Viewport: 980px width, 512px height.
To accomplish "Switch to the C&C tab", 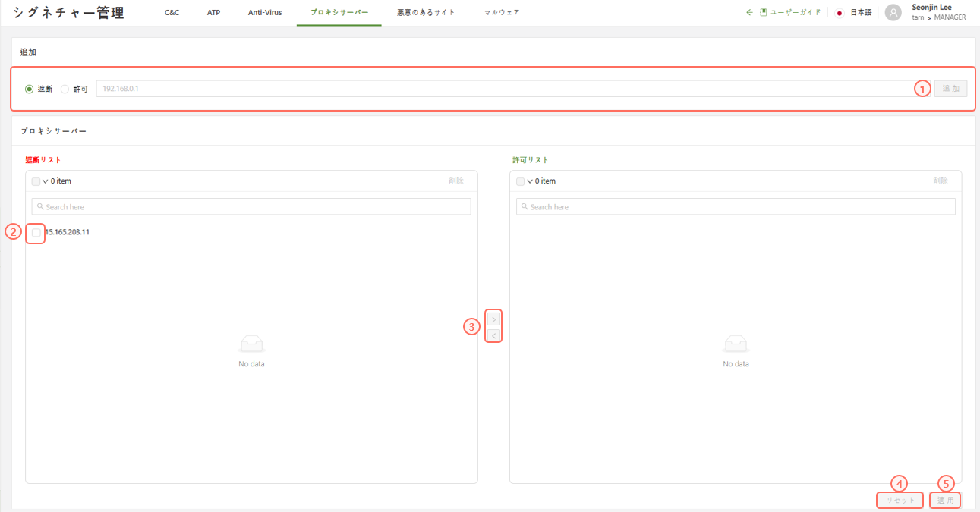I will click(x=172, y=13).
